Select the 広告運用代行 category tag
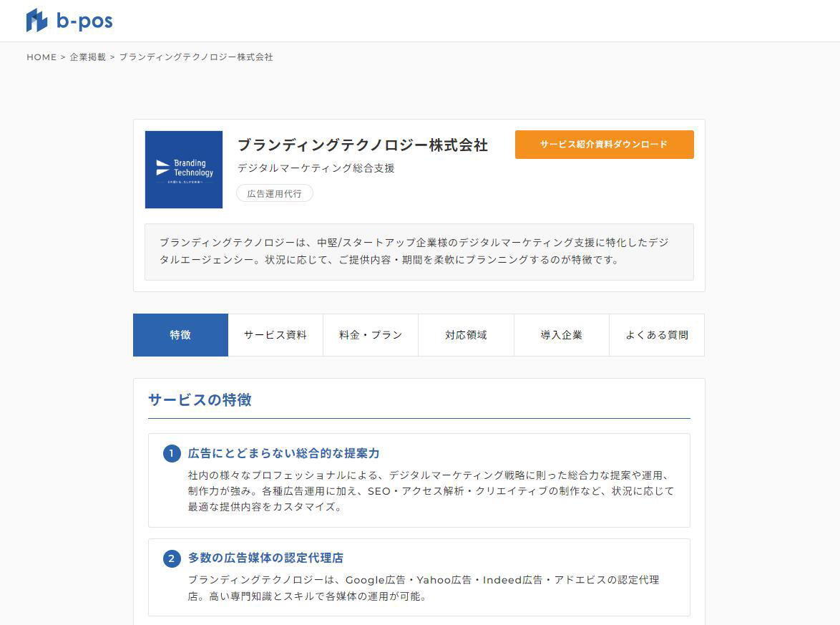 click(274, 193)
